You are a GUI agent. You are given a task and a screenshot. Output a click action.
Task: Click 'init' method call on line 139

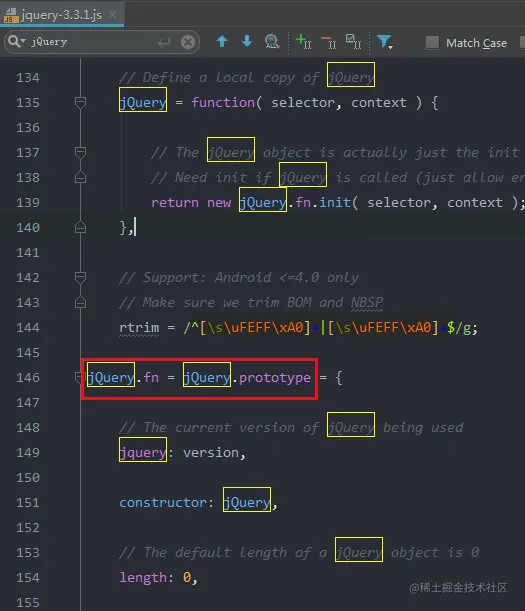coord(335,203)
